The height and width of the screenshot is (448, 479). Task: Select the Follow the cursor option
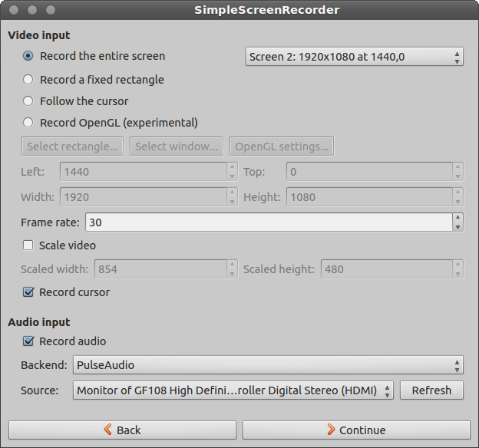tap(28, 101)
